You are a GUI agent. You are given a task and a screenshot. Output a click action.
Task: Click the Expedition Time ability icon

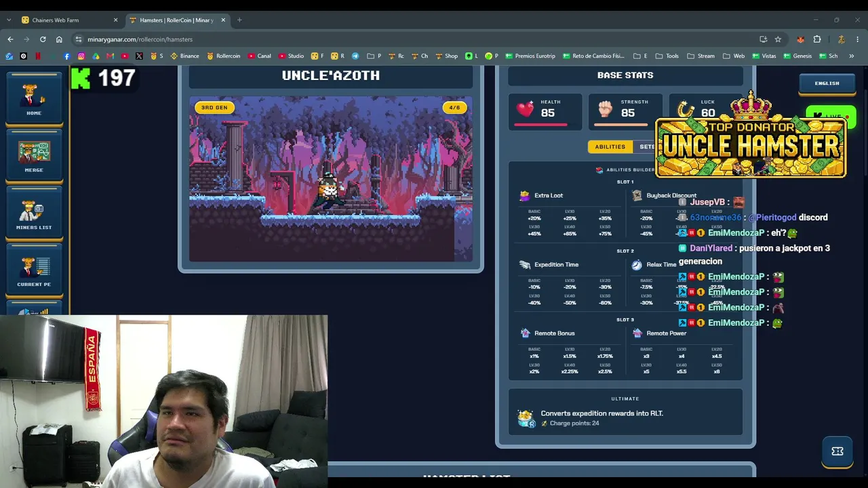[524, 265]
